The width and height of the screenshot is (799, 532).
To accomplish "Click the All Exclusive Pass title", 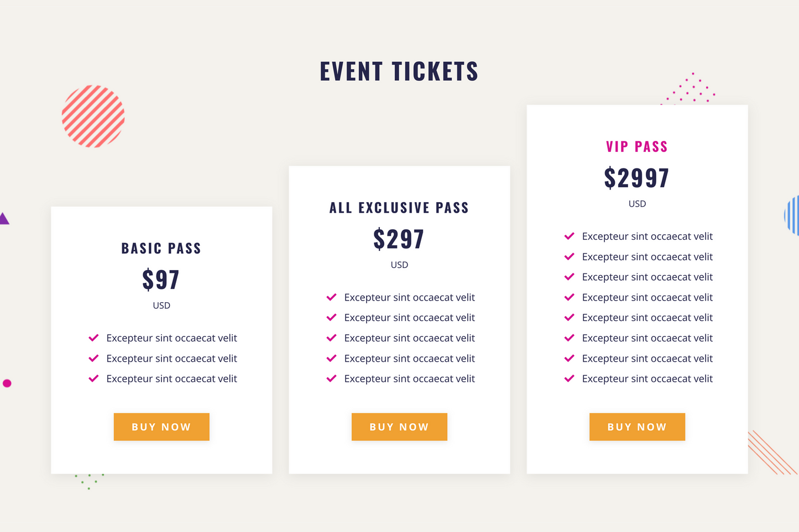I will point(399,208).
